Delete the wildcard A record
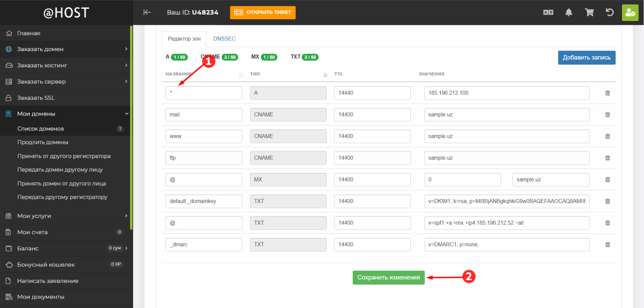Image resolution: width=644 pixels, height=308 pixels. click(x=607, y=93)
